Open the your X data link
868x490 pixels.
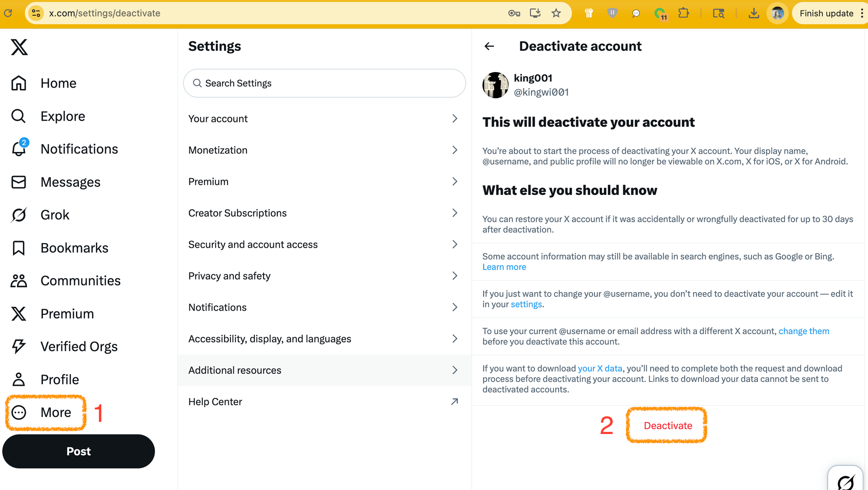pos(600,368)
